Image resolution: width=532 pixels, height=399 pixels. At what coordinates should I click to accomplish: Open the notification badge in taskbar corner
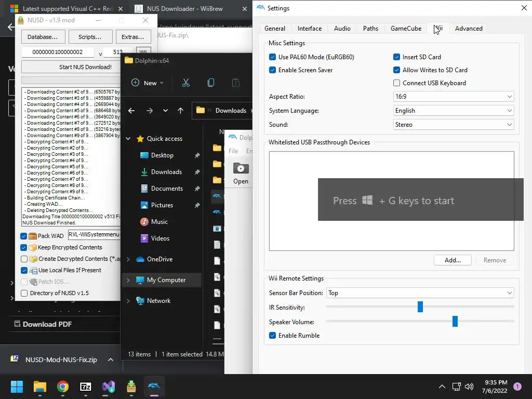517,387
